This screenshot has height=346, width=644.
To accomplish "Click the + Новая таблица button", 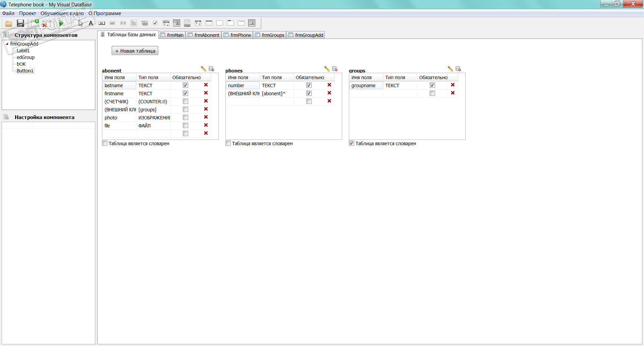I will (x=135, y=51).
